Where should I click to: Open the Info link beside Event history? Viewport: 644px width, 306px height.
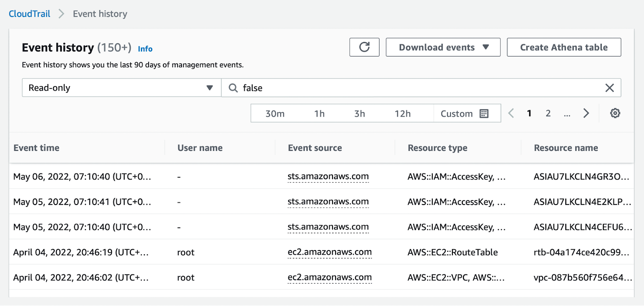(x=145, y=49)
